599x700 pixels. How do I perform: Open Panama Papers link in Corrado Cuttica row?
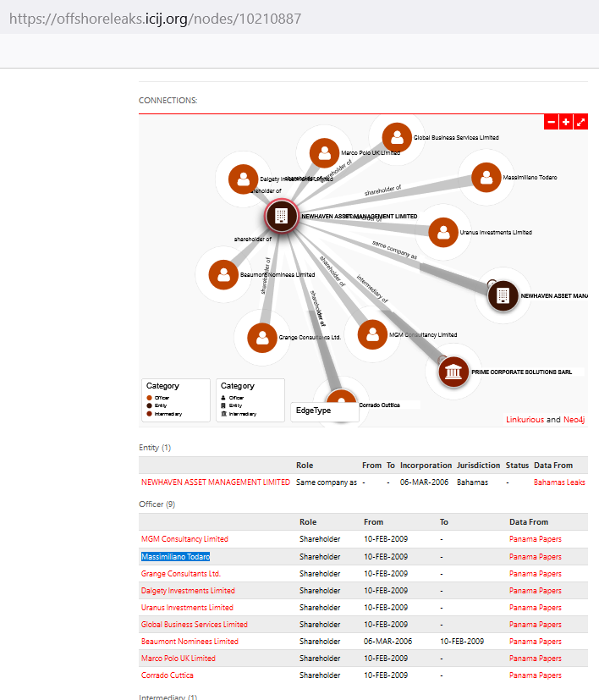[536, 675]
